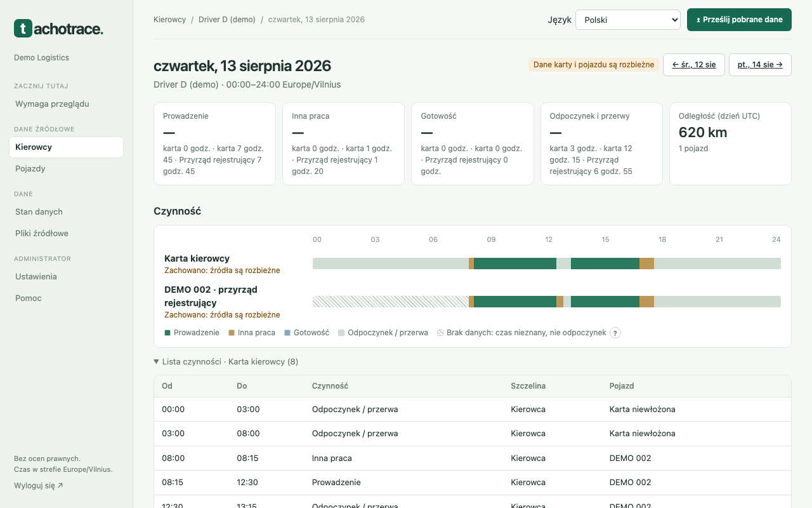Go to previous day śr., 12 sie
The width and height of the screenshot is (812, 508).
[694, 65]
